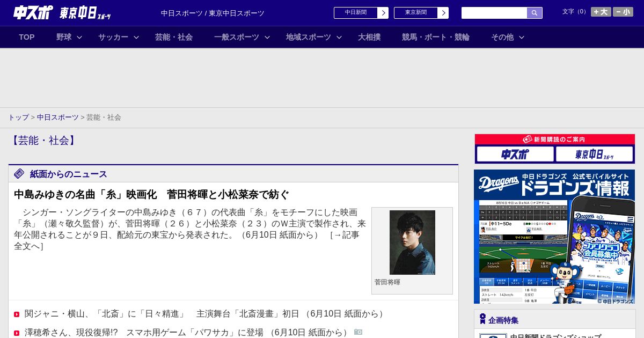Open the 競馬・ボート・競輪 menu item
Screen dimensions: 644x338
436,37
